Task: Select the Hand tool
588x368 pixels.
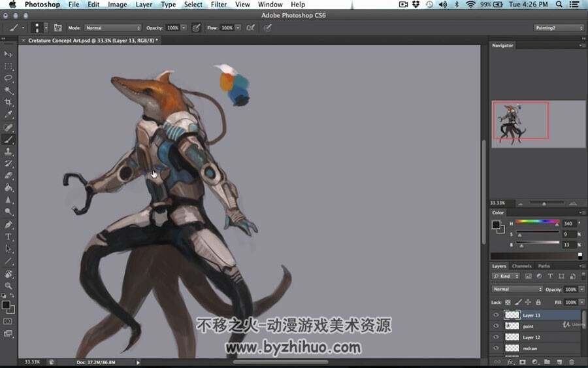Action: tap(8, 274)
